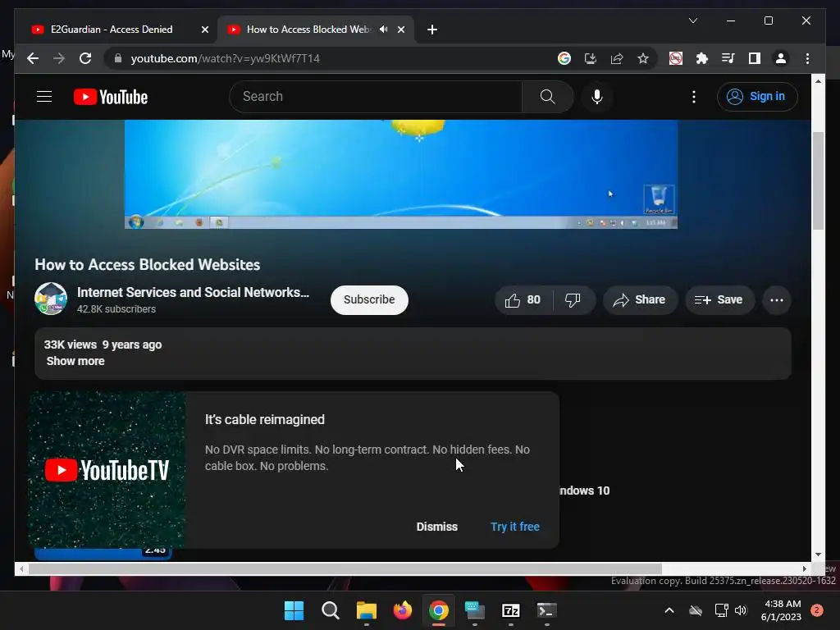840x630 pixels.
Task: Open the media controls icon in toolbar
Action: point(728,58)
